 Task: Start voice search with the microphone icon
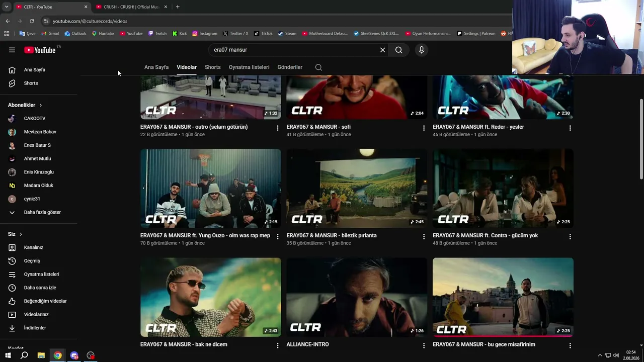pyautogui.click(x=422, y=50)
